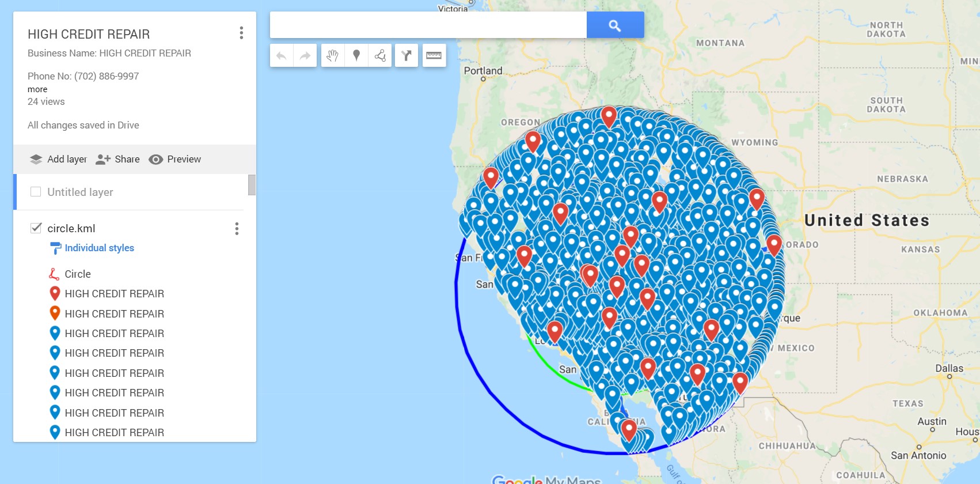Uncheck the circle.kml layer checkbox

click(36, 228)
